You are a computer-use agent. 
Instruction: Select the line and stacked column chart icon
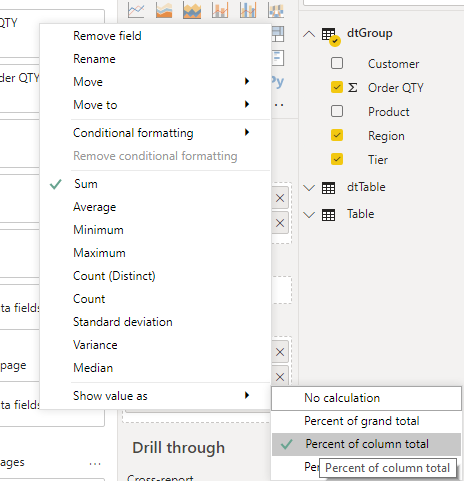pyautogui.click(x=220, y=10)
